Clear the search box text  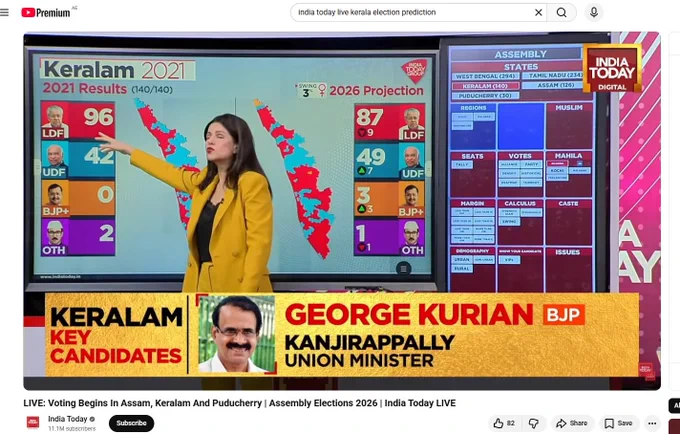[538, 13]
